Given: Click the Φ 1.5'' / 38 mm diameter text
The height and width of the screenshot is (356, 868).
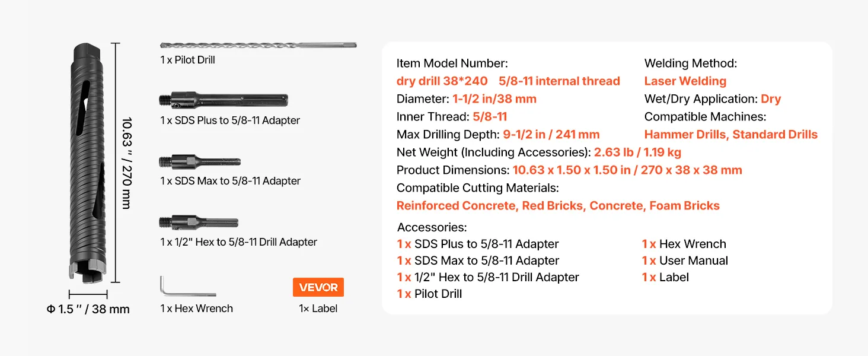Looking at the screenshot, I should [88, 309].
